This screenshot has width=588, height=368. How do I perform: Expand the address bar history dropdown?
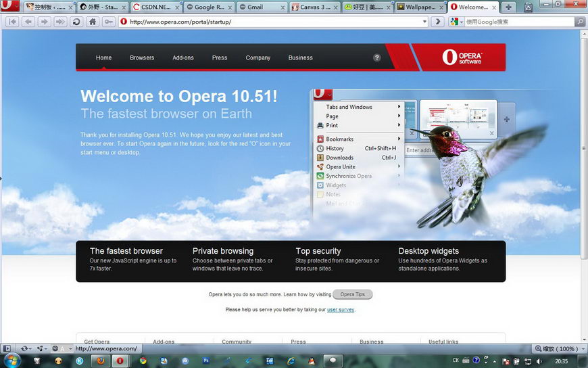[424, 22]
